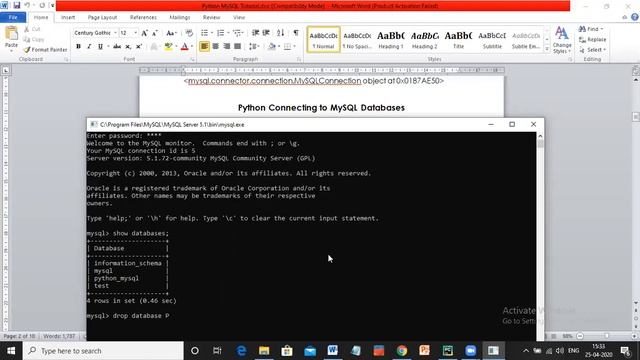
Task: Click the Decrease Indent icon
Action: (255, 33)
